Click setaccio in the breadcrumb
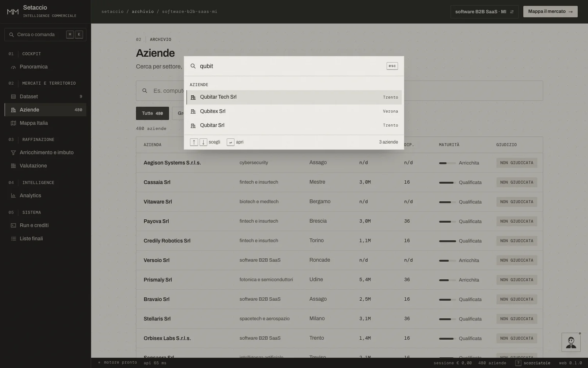The height and width of the screenshot is (368, 588). [x=112, y=12]
